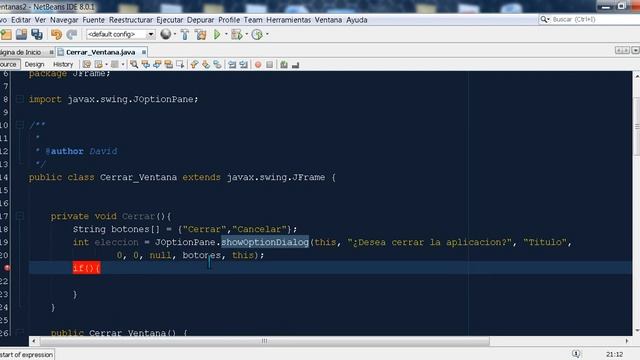Click the Uncomment code icon
The width and height of the screenshot is (640, 360).
[296, 64]
